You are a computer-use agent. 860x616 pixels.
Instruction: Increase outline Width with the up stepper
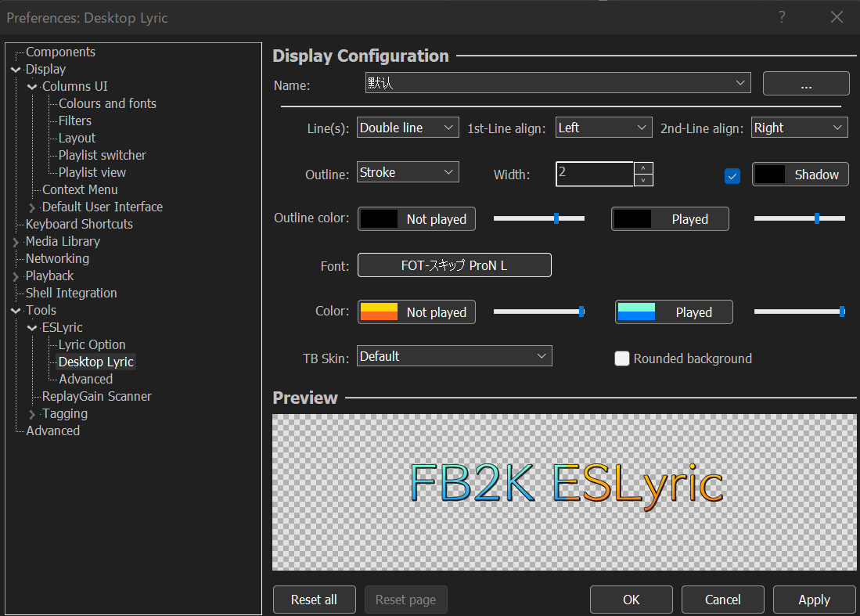[x=642, y=168]
